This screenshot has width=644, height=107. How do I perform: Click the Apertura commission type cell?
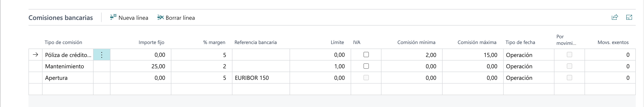67,78
